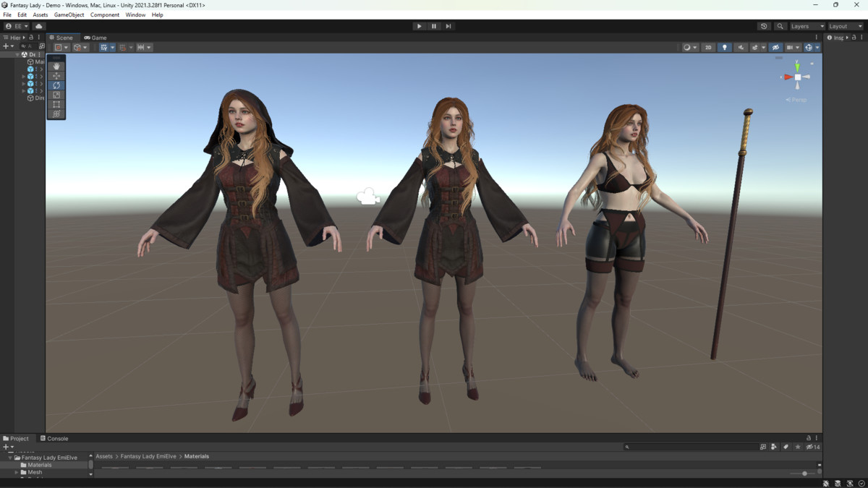Open the GameObject menu
Screen dimensions: 868x488
69,14
